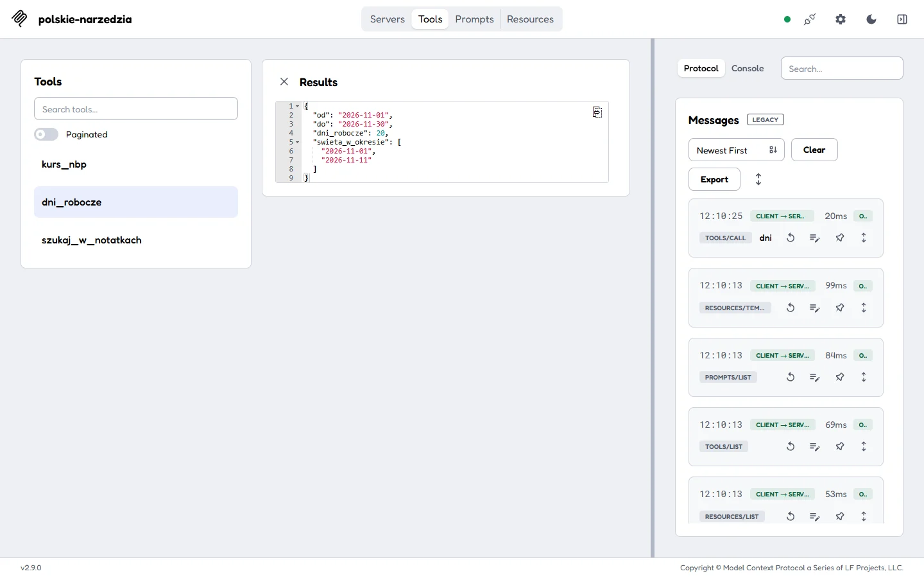Focus the messages Search field
This screenshot has height=578, width=924.
(842, 69)
